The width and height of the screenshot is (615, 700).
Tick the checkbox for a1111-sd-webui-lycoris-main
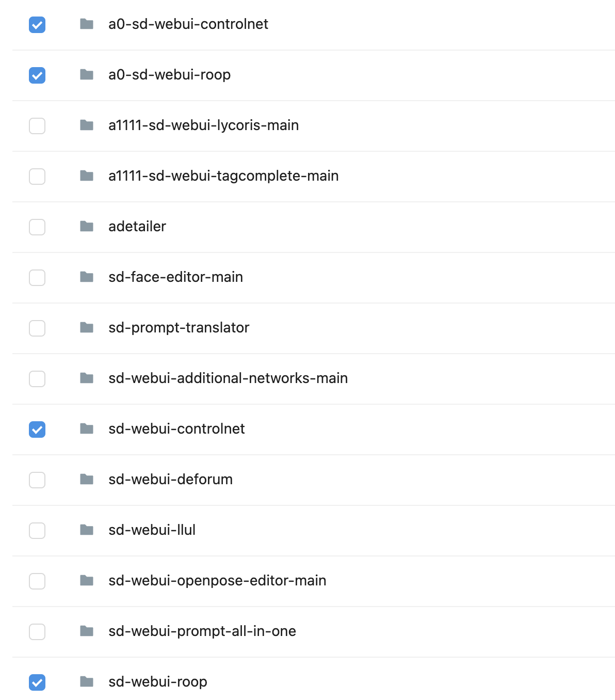click(x=37, y=126)
